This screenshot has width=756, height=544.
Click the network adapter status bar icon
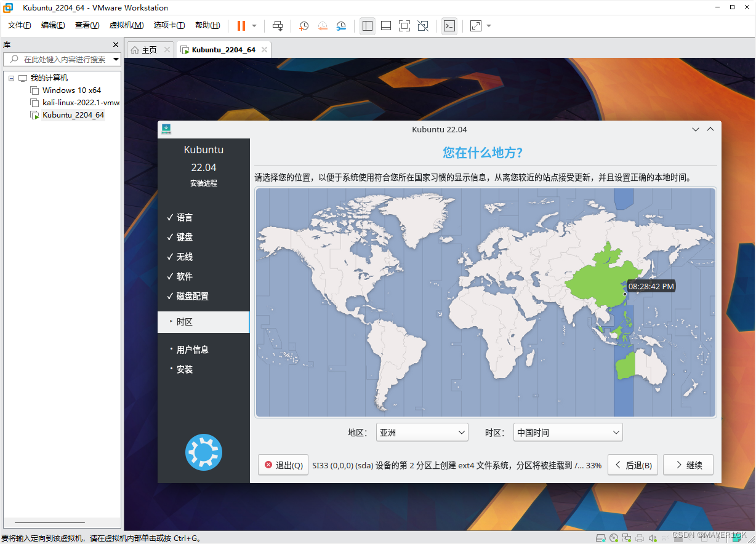(626, 537)
